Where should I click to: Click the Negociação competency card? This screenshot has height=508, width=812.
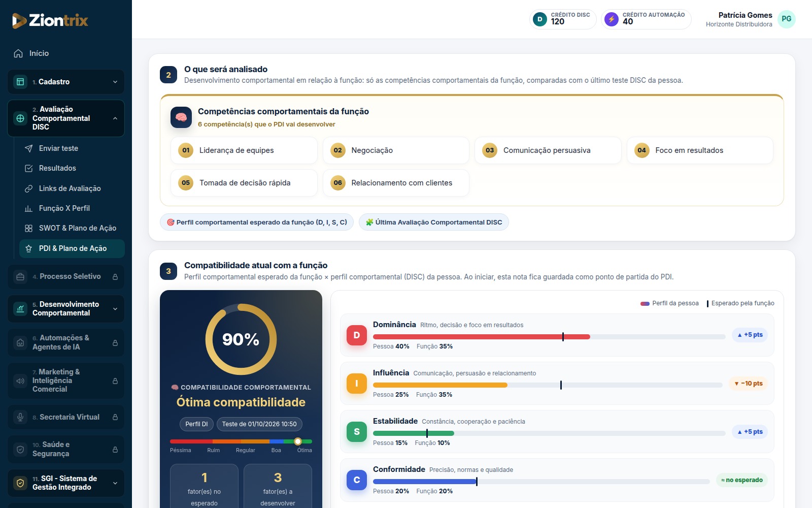pyautogui.click(x=396, y=150)
